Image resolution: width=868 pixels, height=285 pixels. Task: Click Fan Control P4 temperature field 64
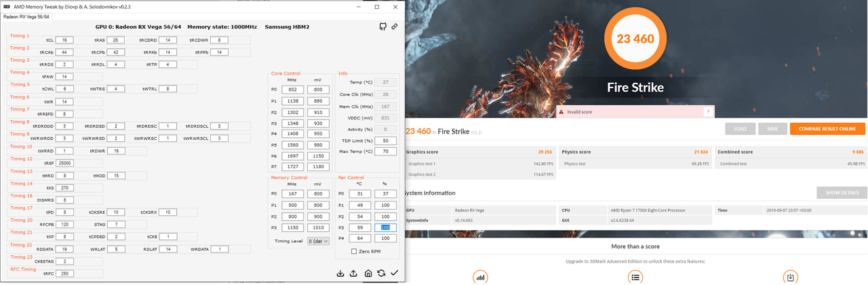pyautogui.click(x=359, y=238)
